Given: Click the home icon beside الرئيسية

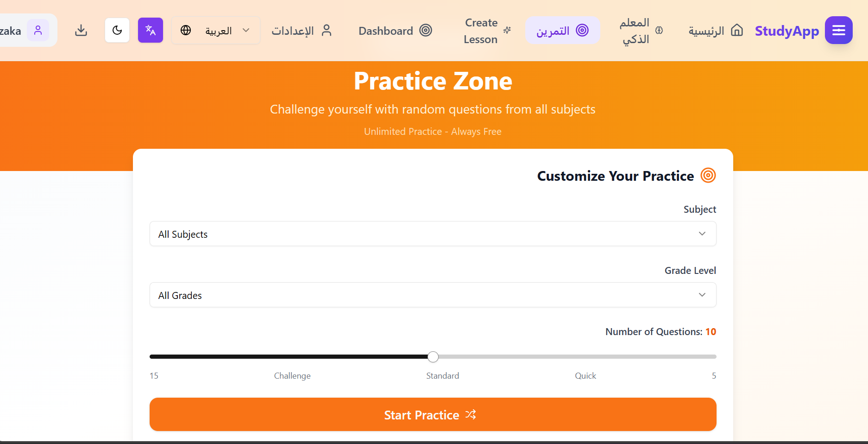Looking at the screenshot, I should [736, 31].
